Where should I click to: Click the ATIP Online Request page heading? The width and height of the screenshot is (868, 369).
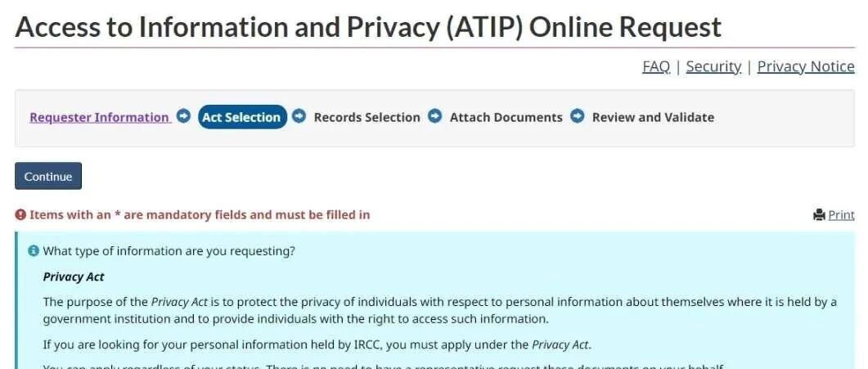click(x=368, y=26)
